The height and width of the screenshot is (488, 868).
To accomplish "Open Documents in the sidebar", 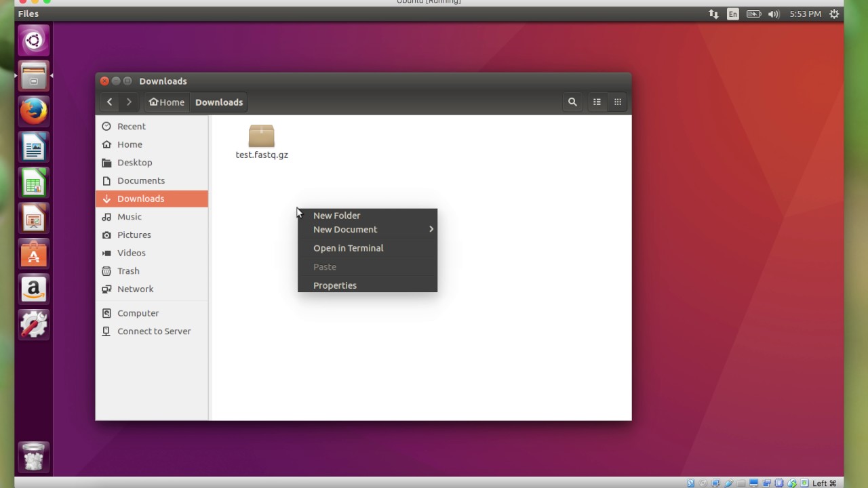I will click(152, 180).
